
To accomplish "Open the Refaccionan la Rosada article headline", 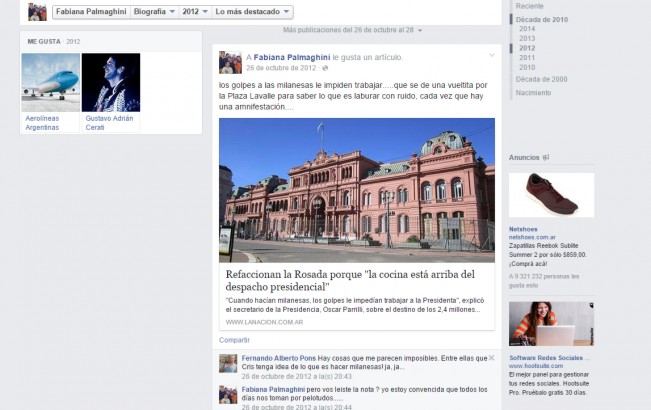I will click(349, 280).
